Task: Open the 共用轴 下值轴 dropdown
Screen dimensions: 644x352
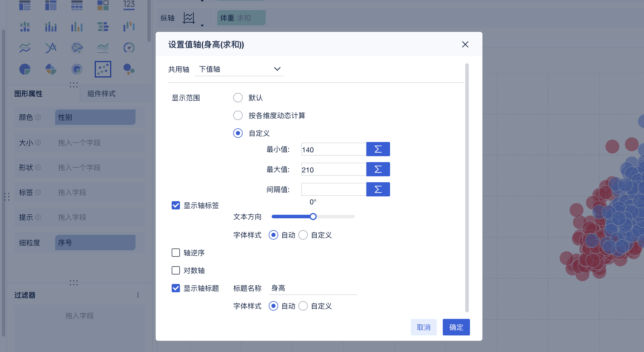Action: [x=239, y=69]
